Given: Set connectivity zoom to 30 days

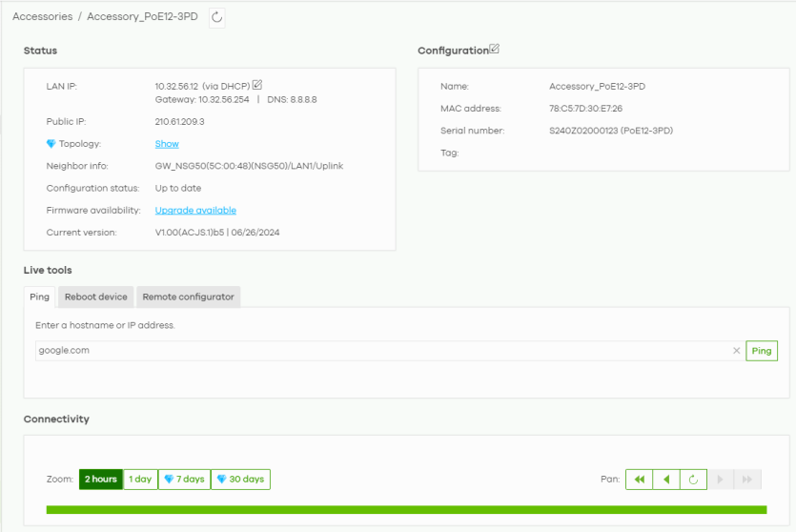Looking at the screenshot, I should point(240,479).
